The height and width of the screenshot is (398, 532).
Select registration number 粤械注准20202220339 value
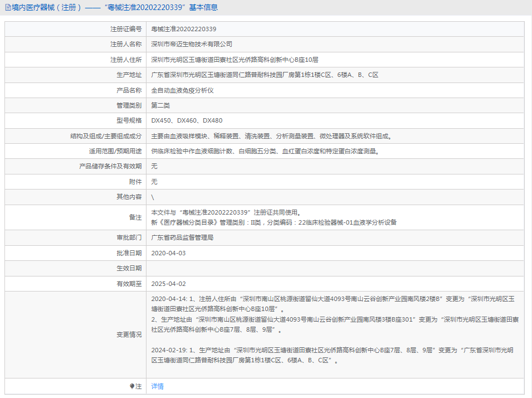[x=183, y=29]
